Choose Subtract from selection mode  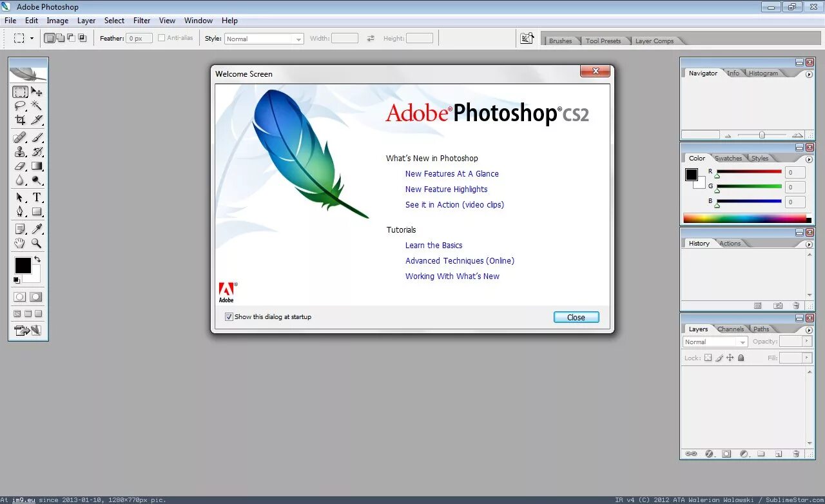pos(71,38)
